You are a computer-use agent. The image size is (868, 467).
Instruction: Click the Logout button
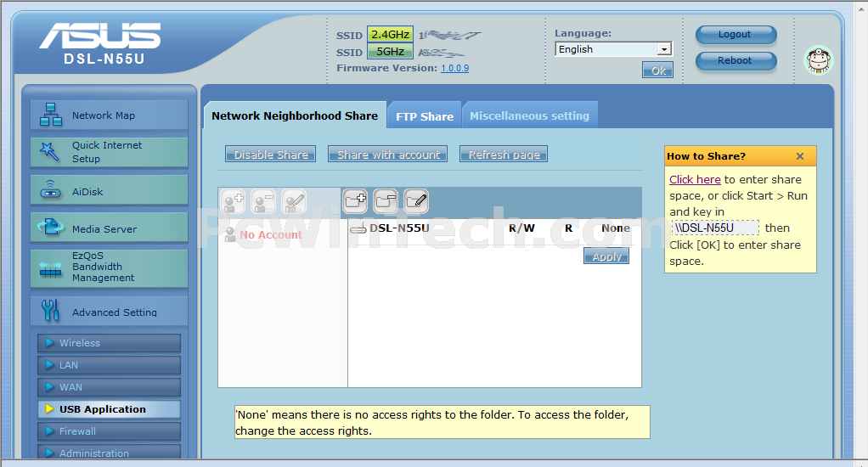click(x=736, y=34)
